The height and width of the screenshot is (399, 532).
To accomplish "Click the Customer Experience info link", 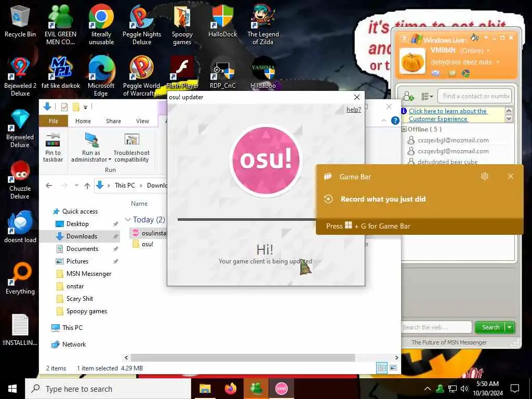I will [448, 115].
